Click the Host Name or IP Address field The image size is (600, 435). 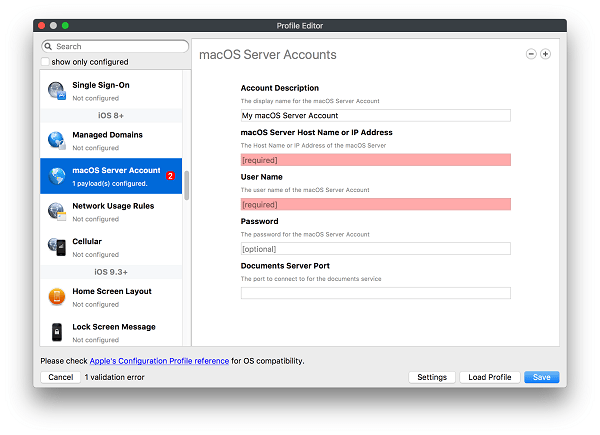pos(375,160)
